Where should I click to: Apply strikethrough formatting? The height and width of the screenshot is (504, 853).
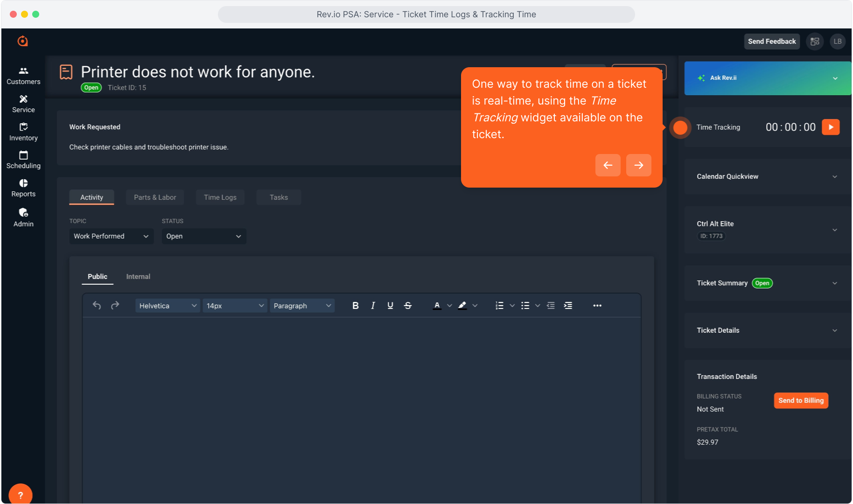pos(408,306)
